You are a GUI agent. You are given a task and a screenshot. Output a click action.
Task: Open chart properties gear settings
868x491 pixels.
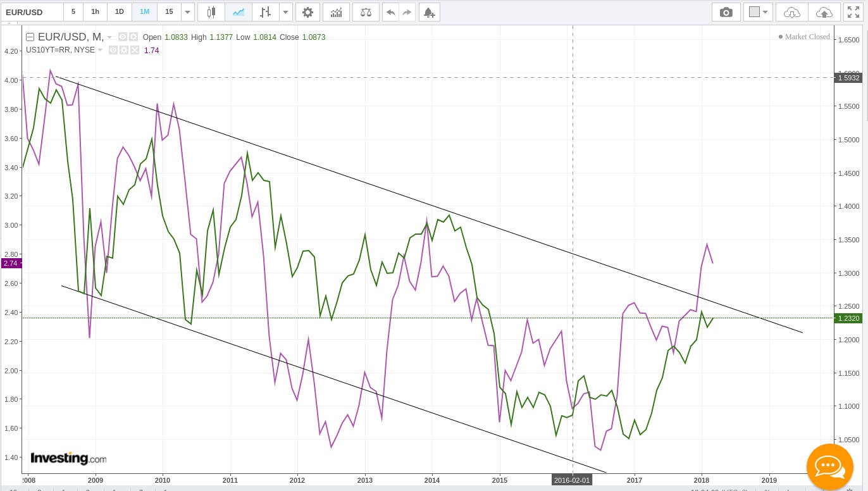(307, 12)
